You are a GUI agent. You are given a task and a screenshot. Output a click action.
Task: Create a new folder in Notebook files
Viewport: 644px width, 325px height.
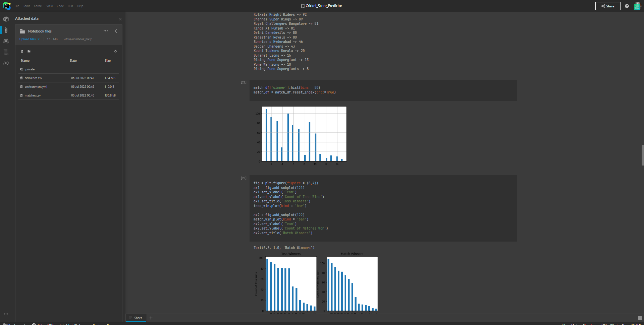pos(29,51)
